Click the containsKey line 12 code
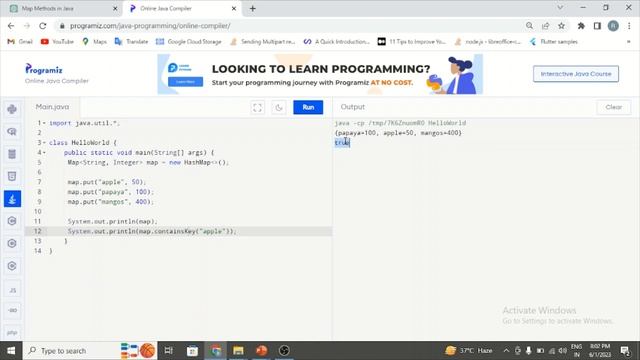Viewport: 640px width, 360px height. [152, 231]
